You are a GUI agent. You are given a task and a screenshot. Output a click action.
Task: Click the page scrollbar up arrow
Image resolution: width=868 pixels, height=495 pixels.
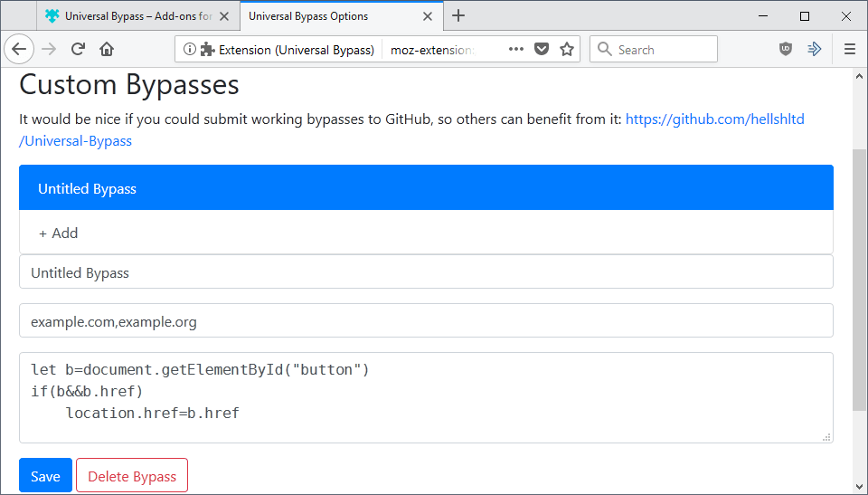pyautogui.click(x=859, y=76)
